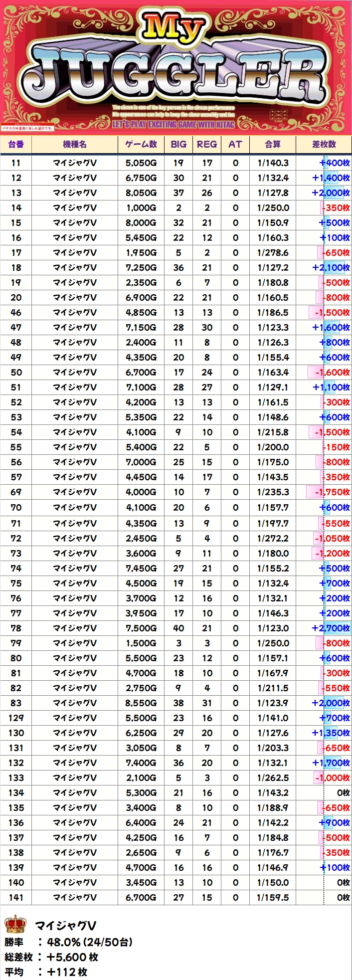Click the 勝率 48.0% (24/50台) summary line

(x=68, y=942)
